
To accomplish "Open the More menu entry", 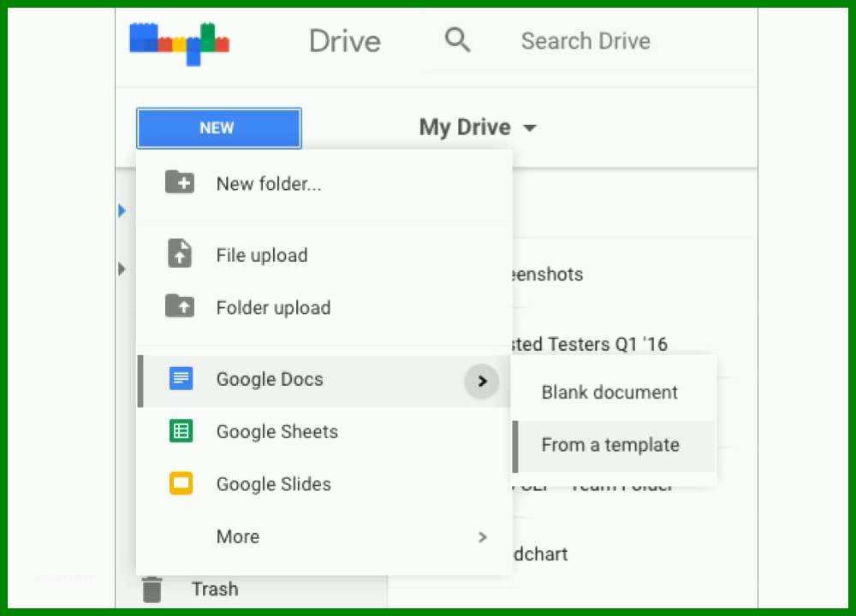I will tap(324, 537).
